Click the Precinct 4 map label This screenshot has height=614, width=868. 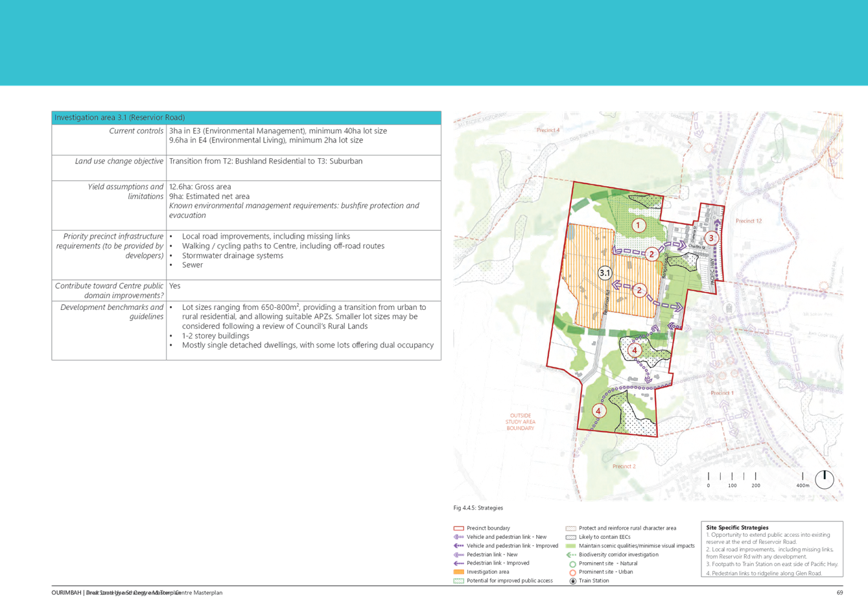click(548, 130)
